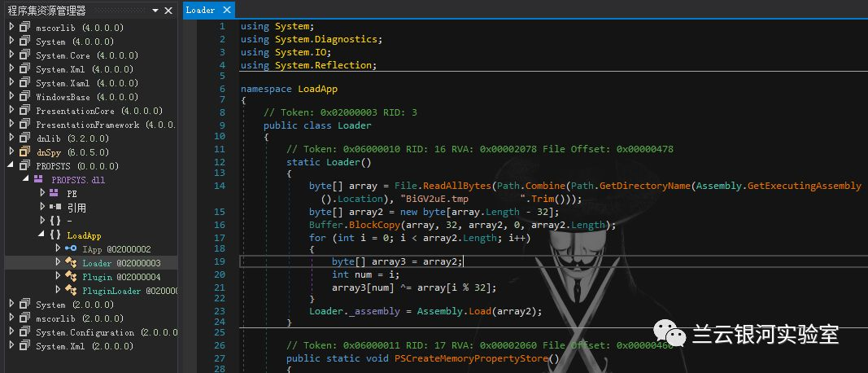
Task: Click the PresentationCore assembly icon
Action: [24, 110]
